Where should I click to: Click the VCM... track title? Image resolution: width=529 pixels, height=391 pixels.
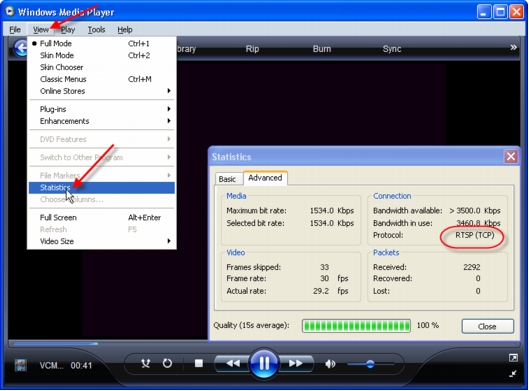click(51, 365)
